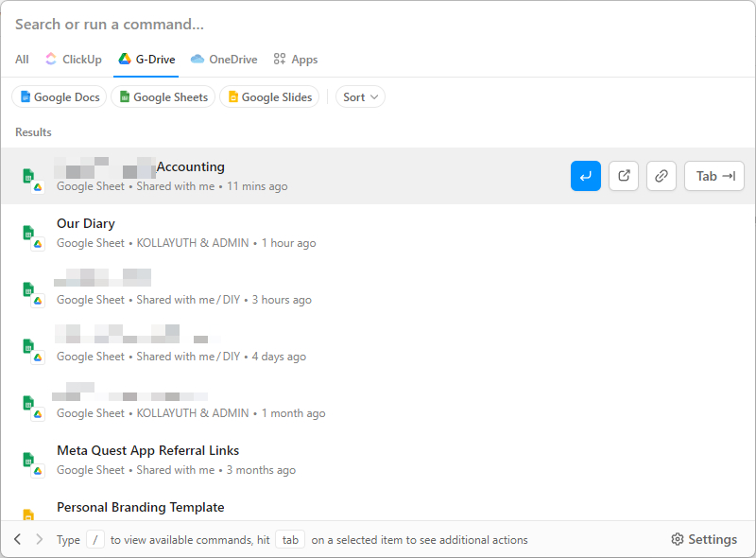Open the Accounting Google Sheet result
The width and height of the screenshot is (756, 558).
tap(378, 176)
